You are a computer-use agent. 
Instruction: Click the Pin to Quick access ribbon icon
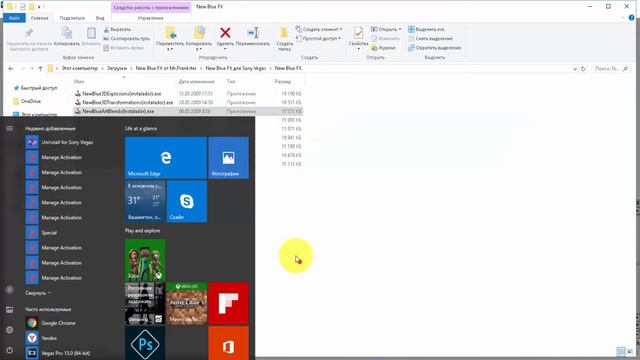coord(29,33)
